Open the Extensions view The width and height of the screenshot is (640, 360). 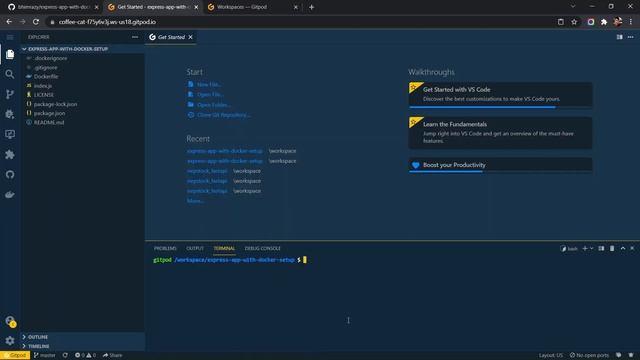[10, 154]
